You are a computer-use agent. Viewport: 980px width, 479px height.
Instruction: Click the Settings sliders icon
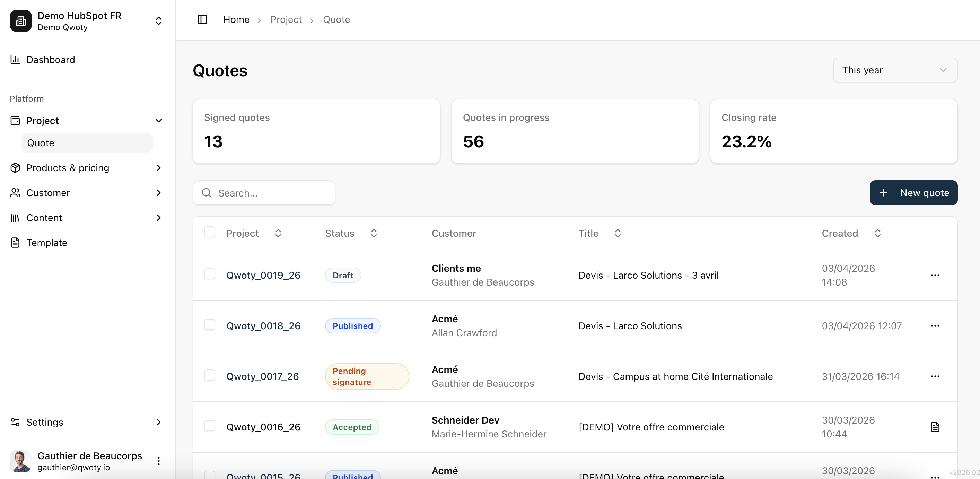coord(15,422)
